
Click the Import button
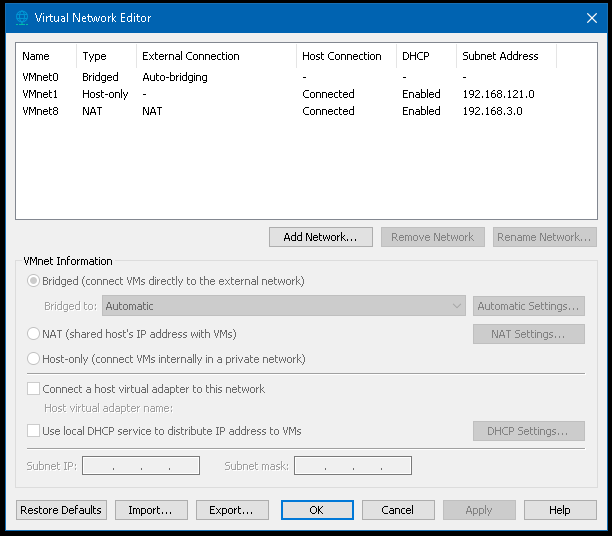click(x=150, y=510)
